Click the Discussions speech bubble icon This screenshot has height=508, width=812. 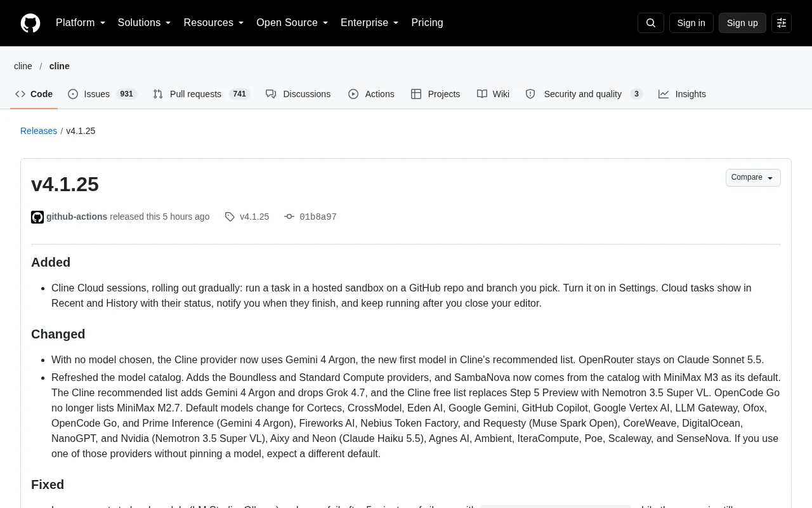coord(271,94)
